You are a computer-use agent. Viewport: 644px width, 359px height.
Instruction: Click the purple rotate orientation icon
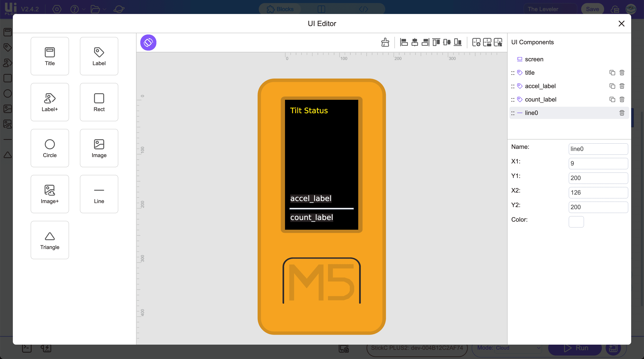(x=148, y=43)
